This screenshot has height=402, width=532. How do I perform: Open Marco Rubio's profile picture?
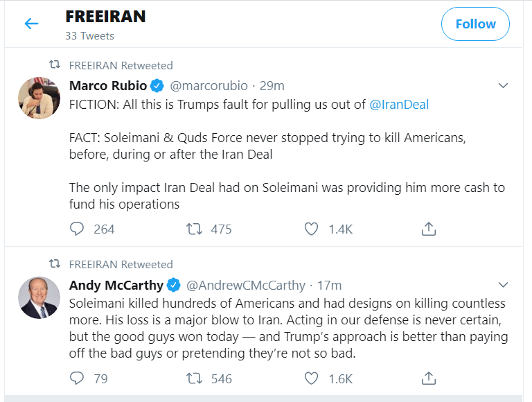(x=39, y=98)
